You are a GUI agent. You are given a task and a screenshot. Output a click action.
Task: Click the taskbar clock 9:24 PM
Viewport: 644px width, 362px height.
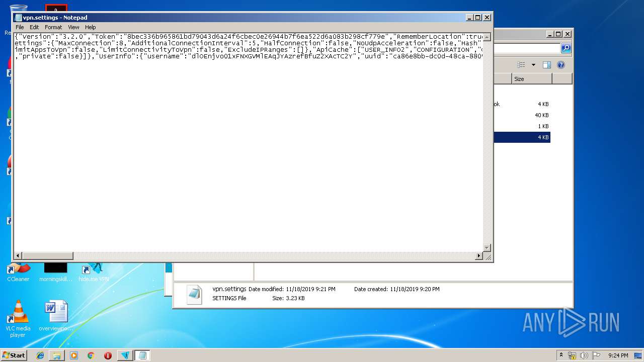[x=618, y=355]
